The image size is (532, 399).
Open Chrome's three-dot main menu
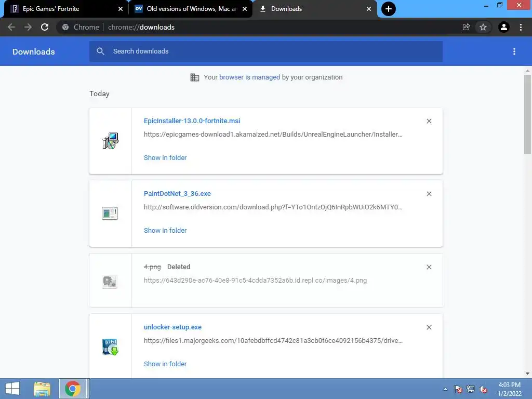(521, 27)
